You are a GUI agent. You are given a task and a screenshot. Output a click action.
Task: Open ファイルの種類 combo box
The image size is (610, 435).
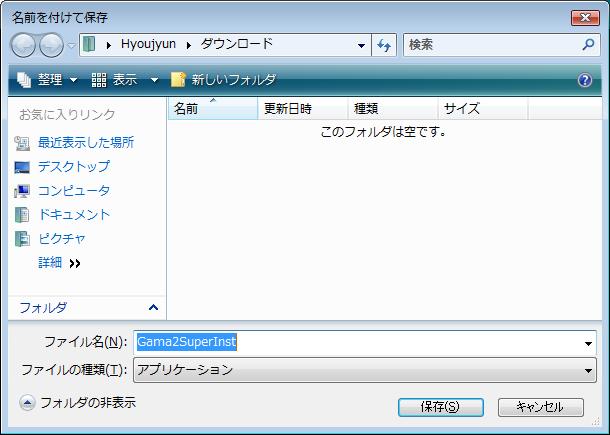click(365, 370)
